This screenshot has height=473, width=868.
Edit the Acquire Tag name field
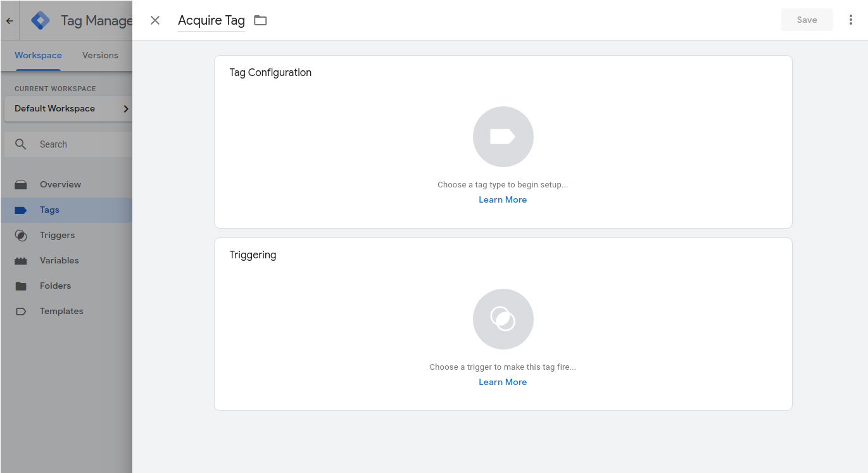point(211,20)
